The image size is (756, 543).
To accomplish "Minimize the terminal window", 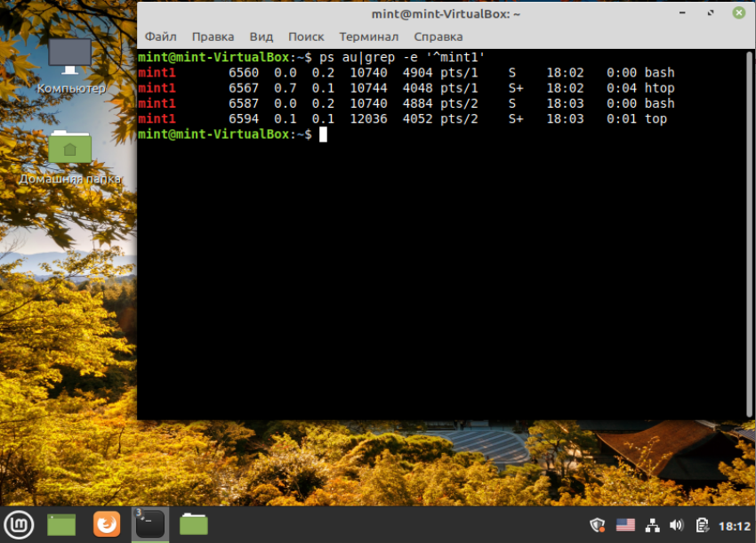I will (x=682, y=13).
